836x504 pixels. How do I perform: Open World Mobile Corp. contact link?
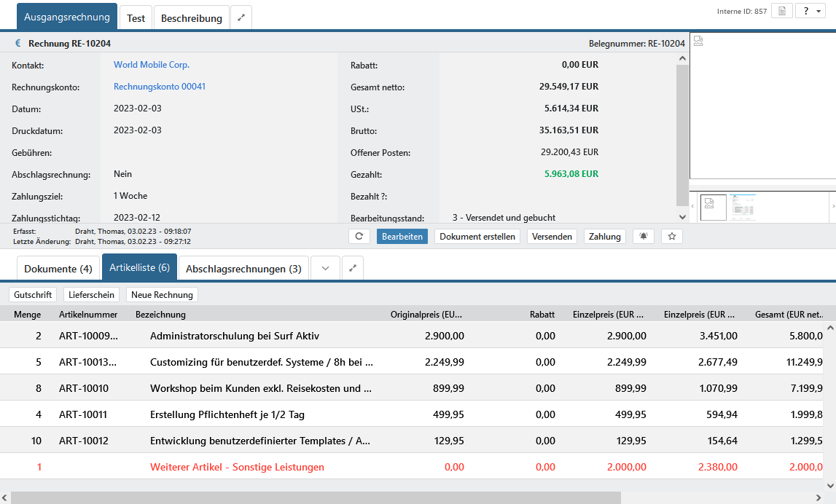pos(152,65)
